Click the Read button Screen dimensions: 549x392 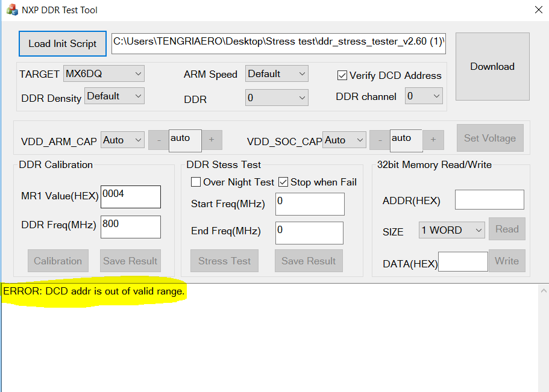507,229
